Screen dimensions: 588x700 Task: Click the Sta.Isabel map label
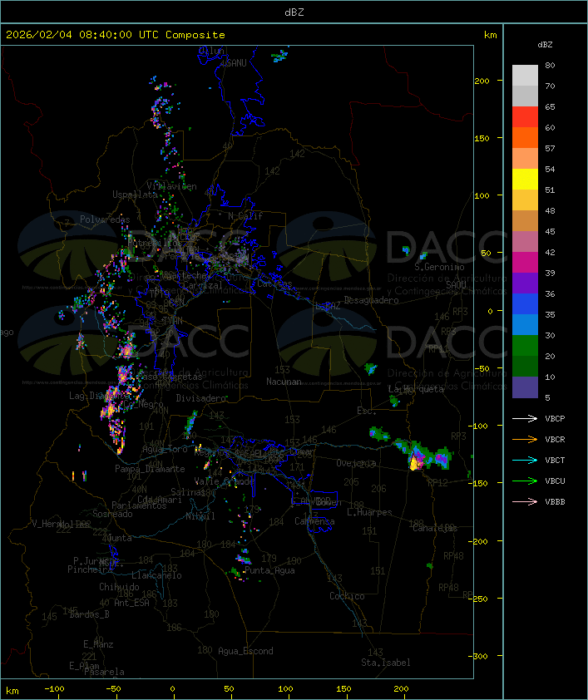[386, 663]
